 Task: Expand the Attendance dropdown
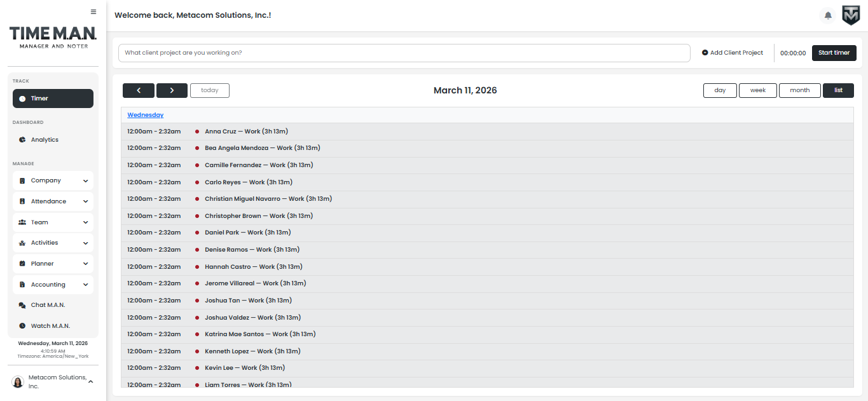(x=85, y=201)
